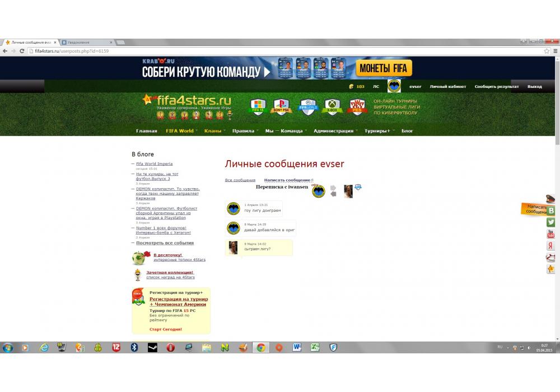Open the Все сообщения link
This screenshot has width=560, height=392.
[240, 180]
